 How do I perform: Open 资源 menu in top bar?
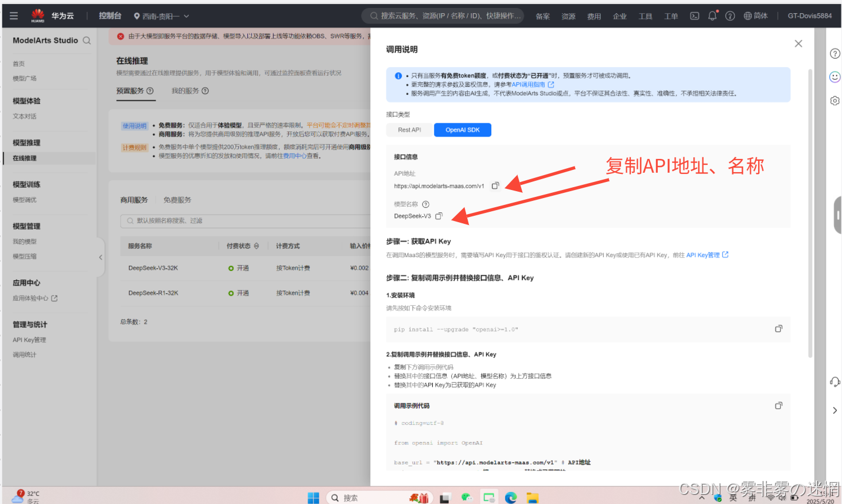[569, 16]
